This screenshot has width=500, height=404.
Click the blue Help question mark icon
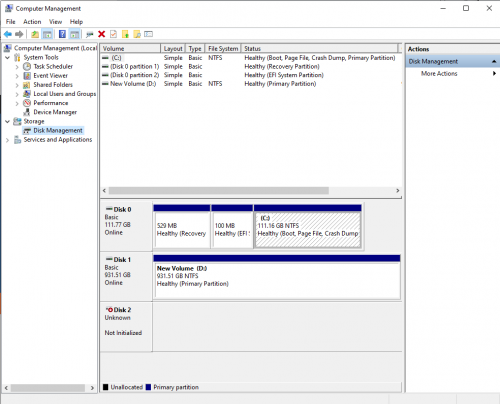[x=62, y=34]
